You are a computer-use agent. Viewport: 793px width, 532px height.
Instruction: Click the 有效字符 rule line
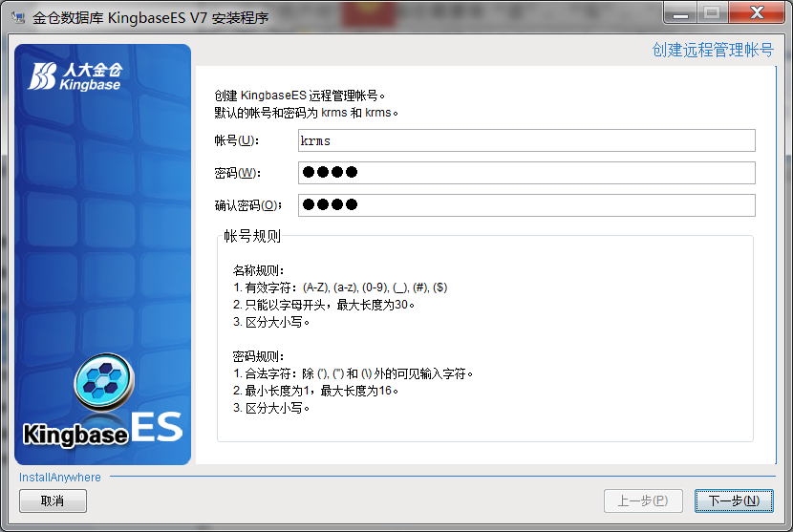pos(340,287)
